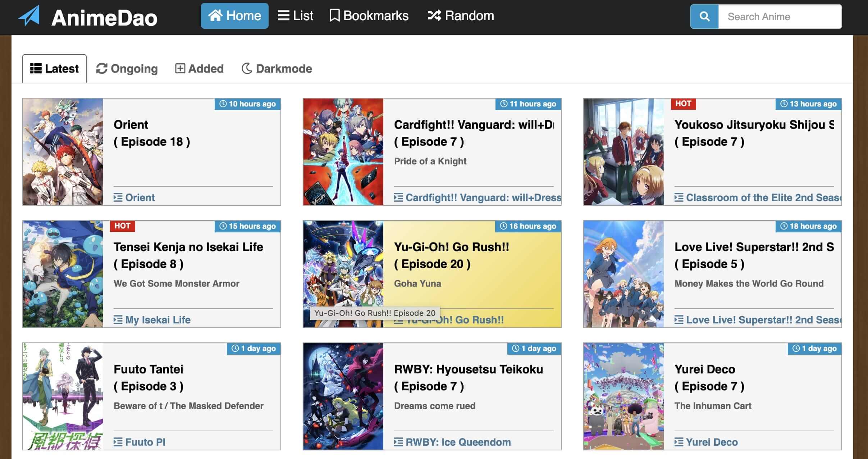Click the Random shuffle icon
Screen dimensions: 868x459
(x=434, y=15)
